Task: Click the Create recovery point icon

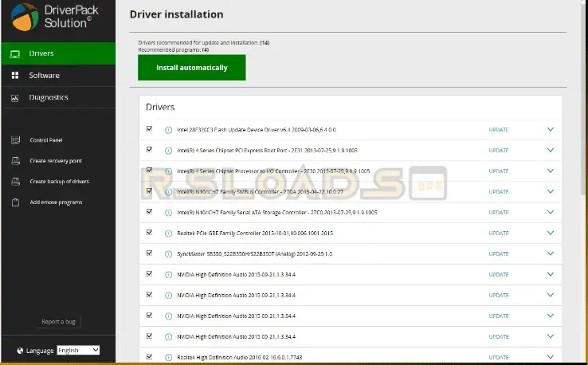Action: point(15,161)
